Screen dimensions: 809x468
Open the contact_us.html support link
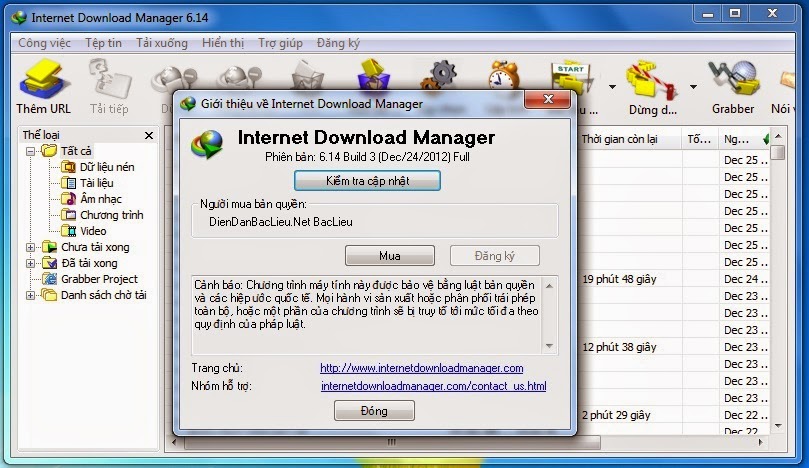point(433,386)
